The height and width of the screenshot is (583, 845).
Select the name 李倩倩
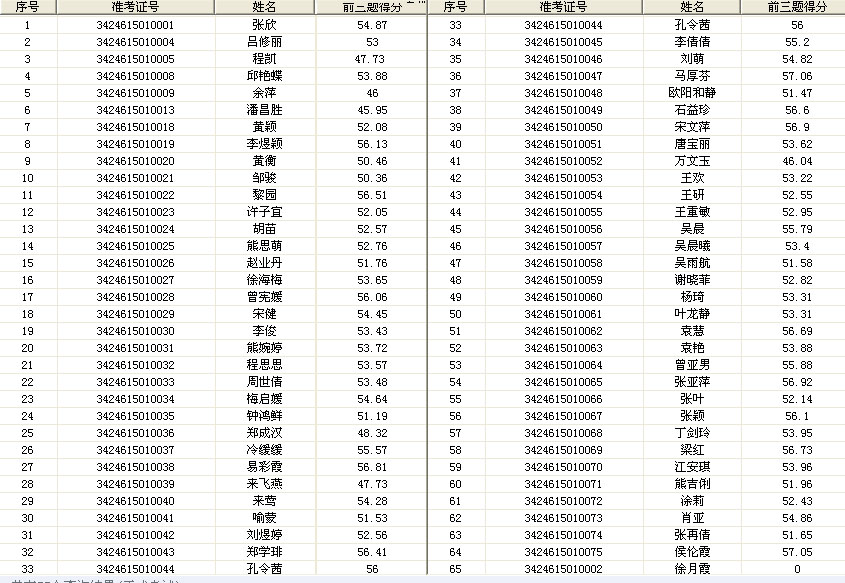[692, 42]
